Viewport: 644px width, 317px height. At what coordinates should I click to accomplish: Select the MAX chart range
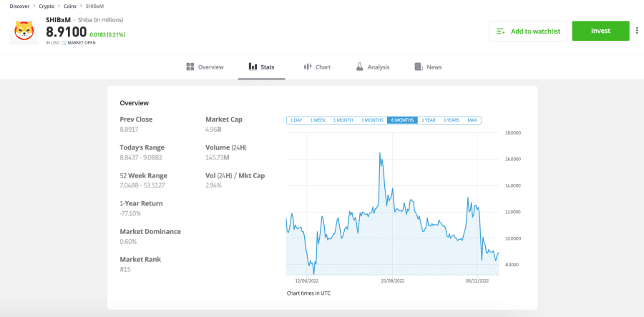click(472, 120)
